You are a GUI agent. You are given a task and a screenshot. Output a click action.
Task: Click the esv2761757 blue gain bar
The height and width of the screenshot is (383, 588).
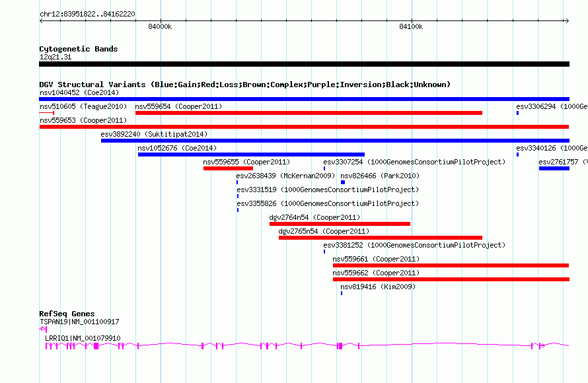coord(554,168)
